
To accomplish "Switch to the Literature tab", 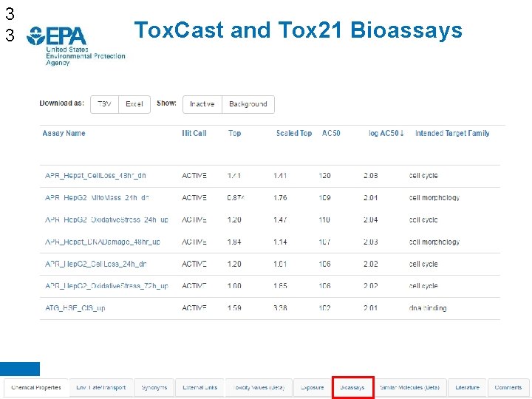I will pos(467,387).
